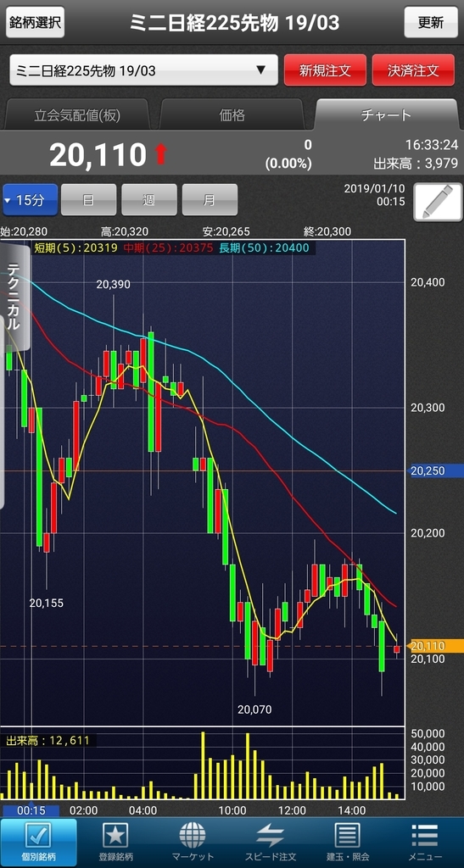Open スピード注文 arrows icon

click(x=271, y=843)
